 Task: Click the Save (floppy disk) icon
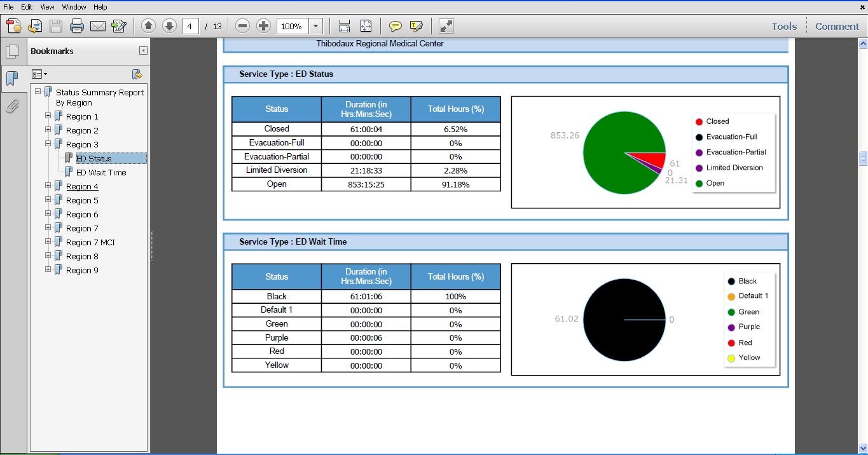coord(56,26)
